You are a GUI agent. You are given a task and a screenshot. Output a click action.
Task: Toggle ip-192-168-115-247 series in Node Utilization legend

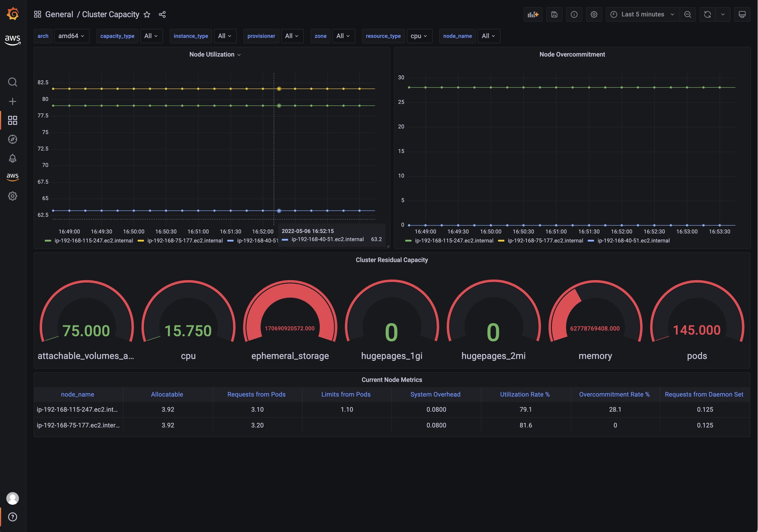(93, 241)
